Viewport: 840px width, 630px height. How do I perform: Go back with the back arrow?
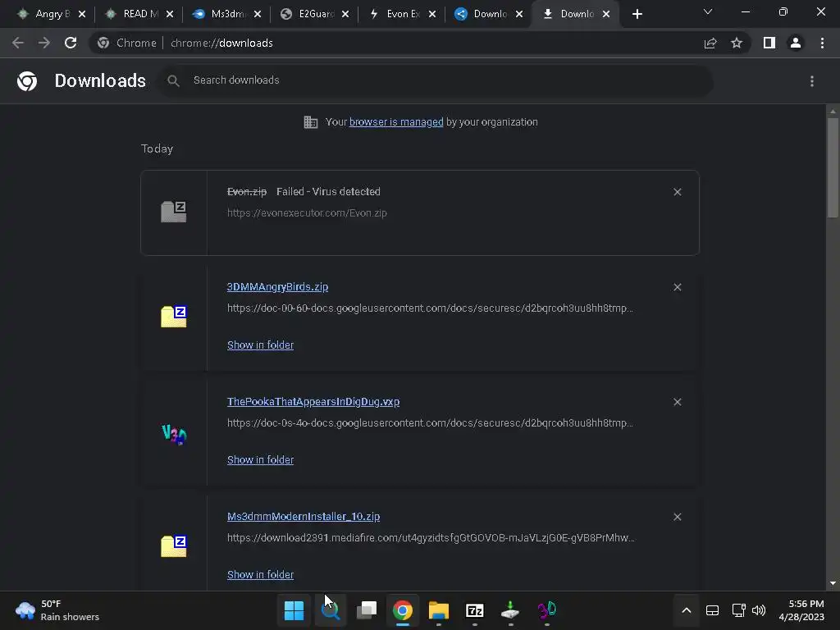coord(18,43)
